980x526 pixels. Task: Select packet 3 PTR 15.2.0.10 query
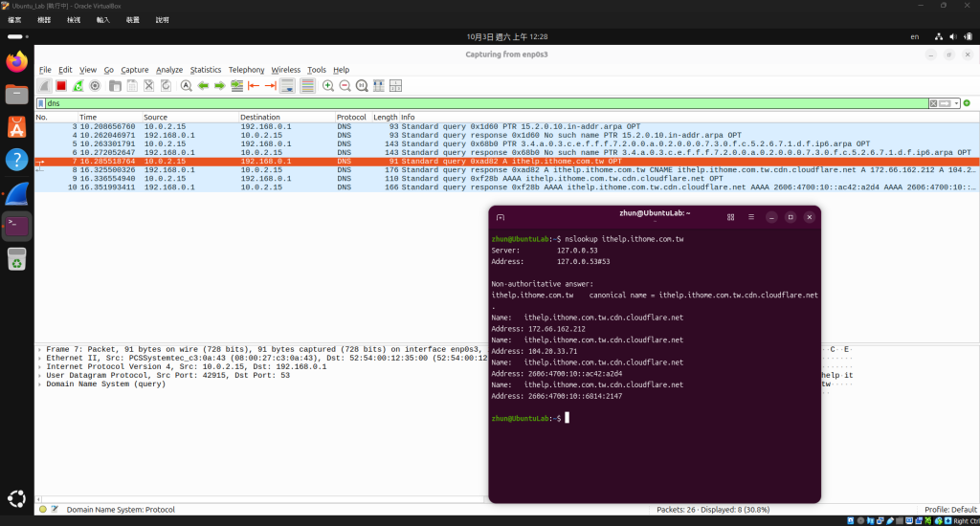click(507, 126)
